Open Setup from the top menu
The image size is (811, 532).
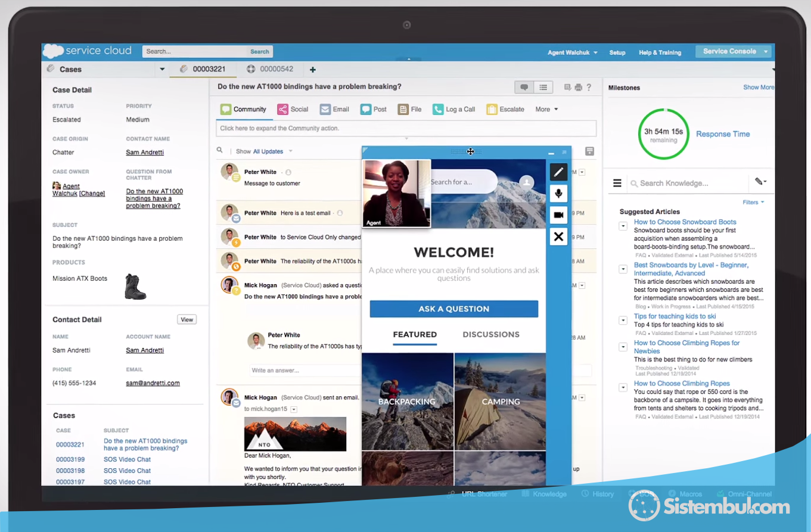coord(617,52)
